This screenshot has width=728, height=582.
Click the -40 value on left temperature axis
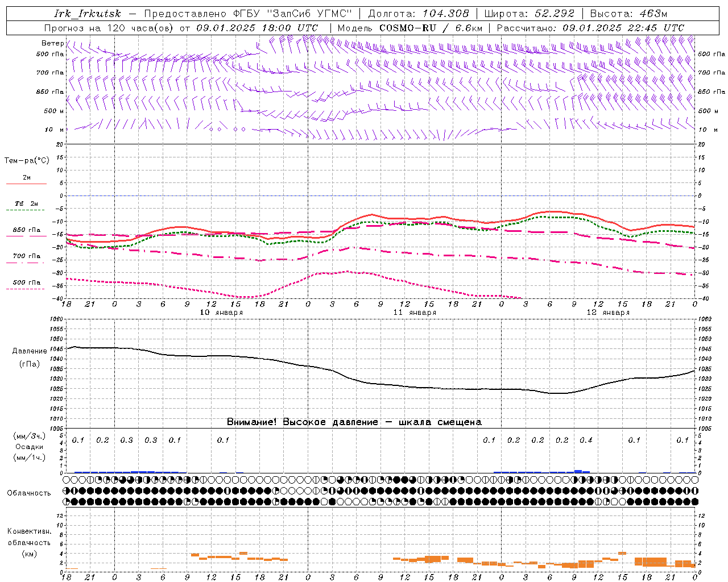point(59,298)
